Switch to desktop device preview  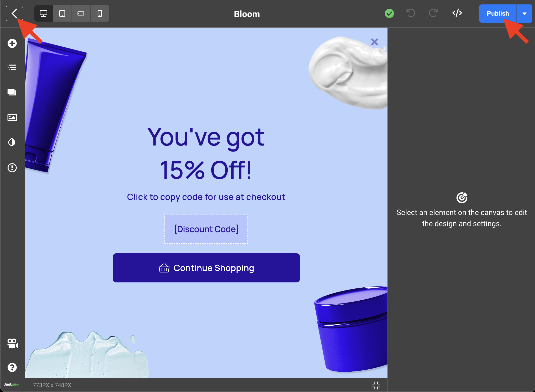pyautogui.click(x=43, y=13)
